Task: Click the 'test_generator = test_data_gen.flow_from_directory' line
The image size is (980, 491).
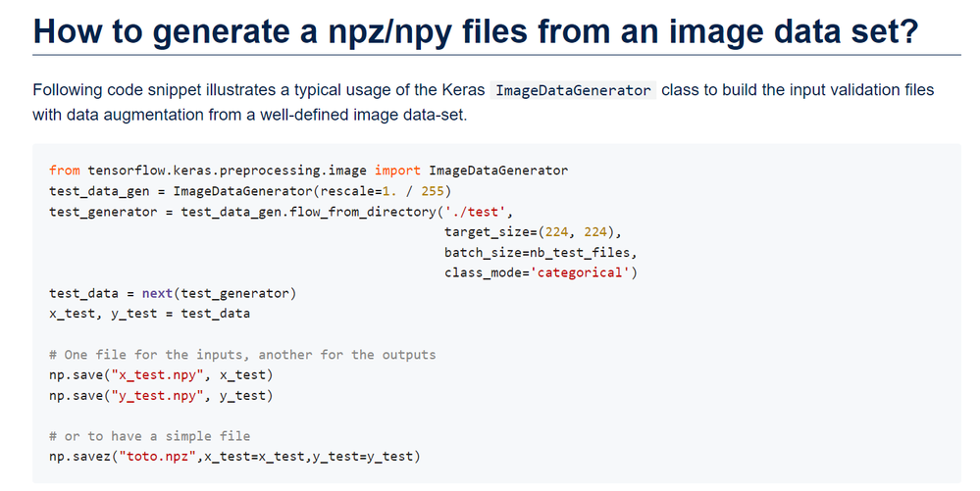Action: 282,212
